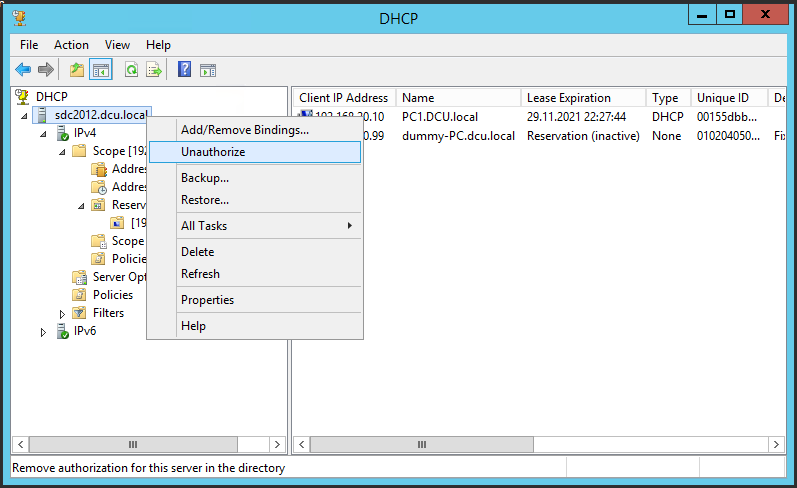Select the Server Options tree node
The image size is (797, 488).
click(118, 277)
